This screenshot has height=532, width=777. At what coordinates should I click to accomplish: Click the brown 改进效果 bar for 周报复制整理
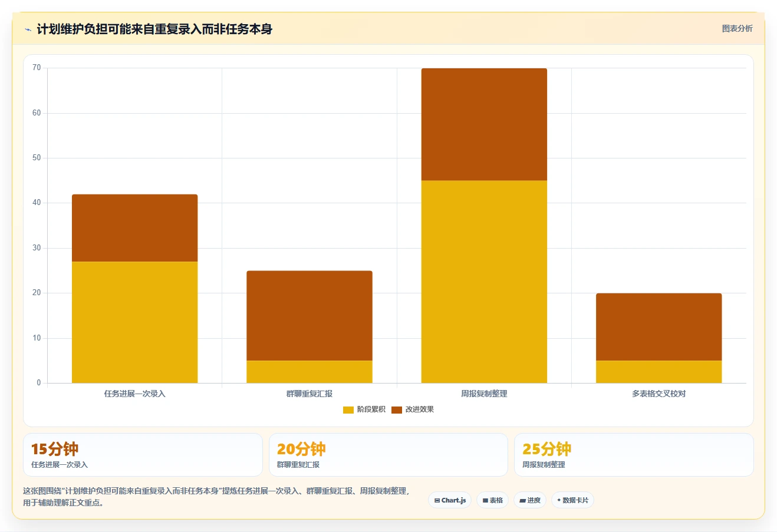(x=484, y=124)
